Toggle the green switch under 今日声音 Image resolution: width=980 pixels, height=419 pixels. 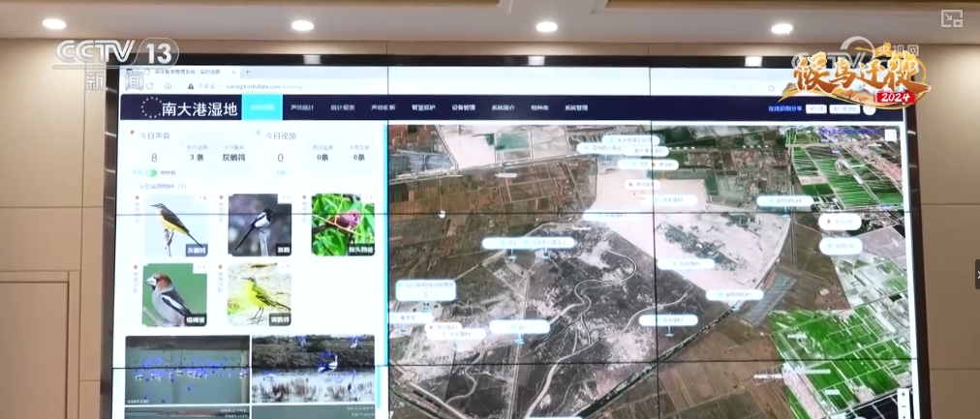click(x=152, y=172)
